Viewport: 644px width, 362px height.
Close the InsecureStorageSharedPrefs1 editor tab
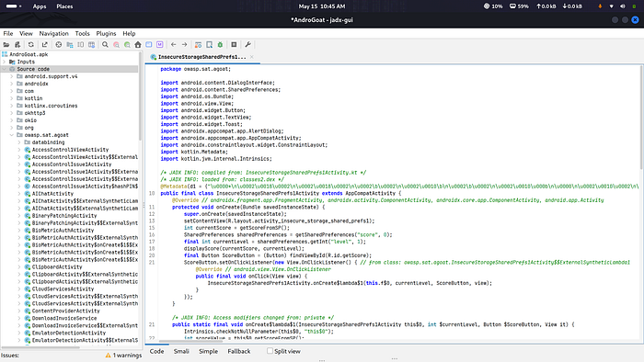coord(252,57)
